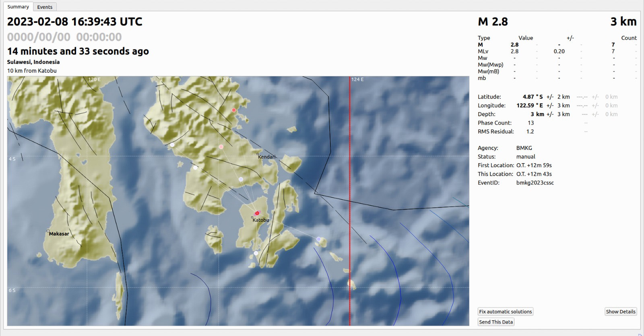Click the Katobu city label on map
Image resolution: width=644 pixels, height=336 pixels.
tap(261, 220)
